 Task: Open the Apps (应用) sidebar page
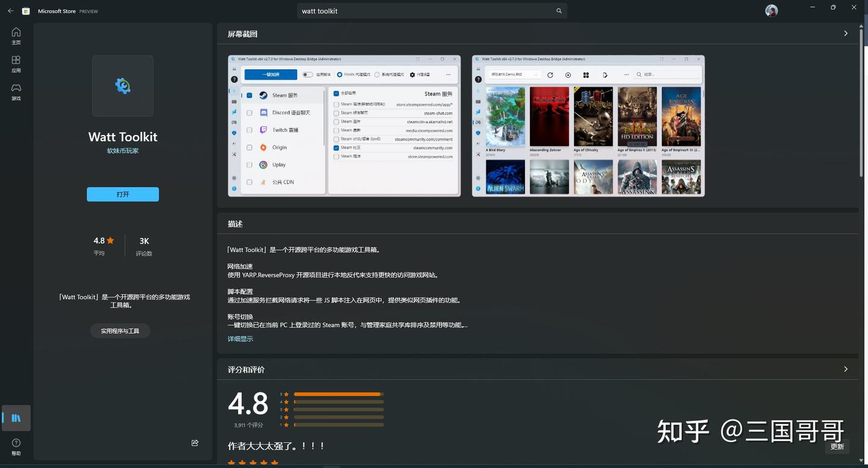16,64
